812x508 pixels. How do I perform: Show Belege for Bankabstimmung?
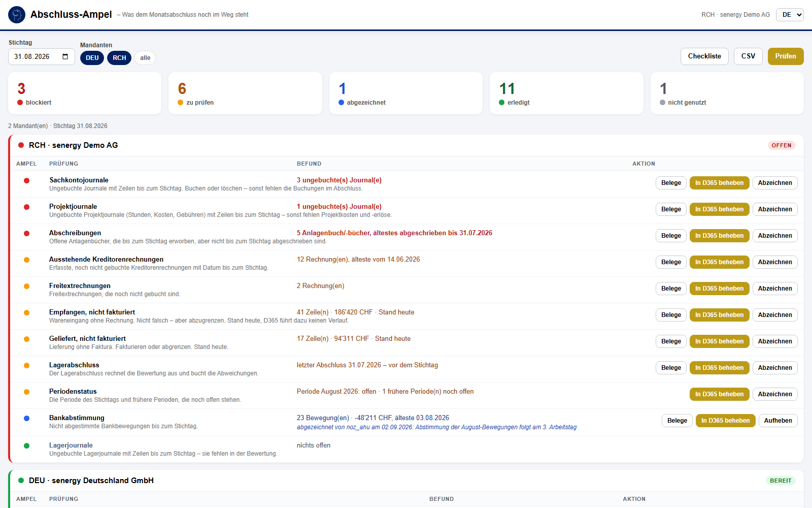pyautogui.click(x=677, y=421)
